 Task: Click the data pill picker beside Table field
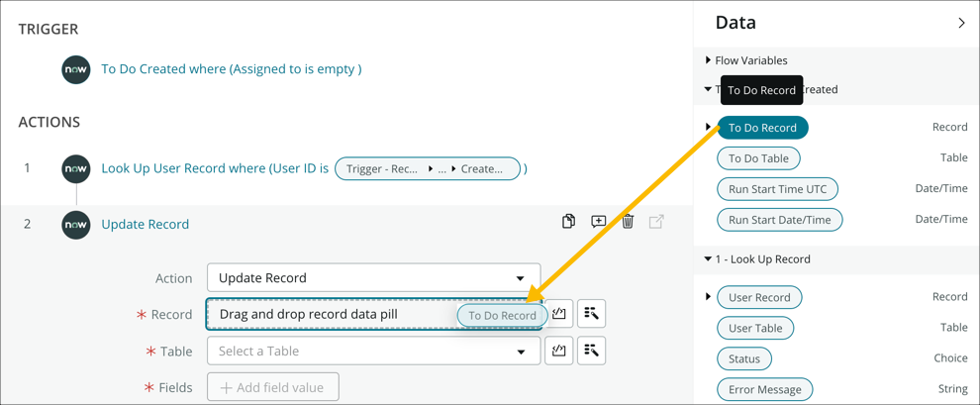559,351
